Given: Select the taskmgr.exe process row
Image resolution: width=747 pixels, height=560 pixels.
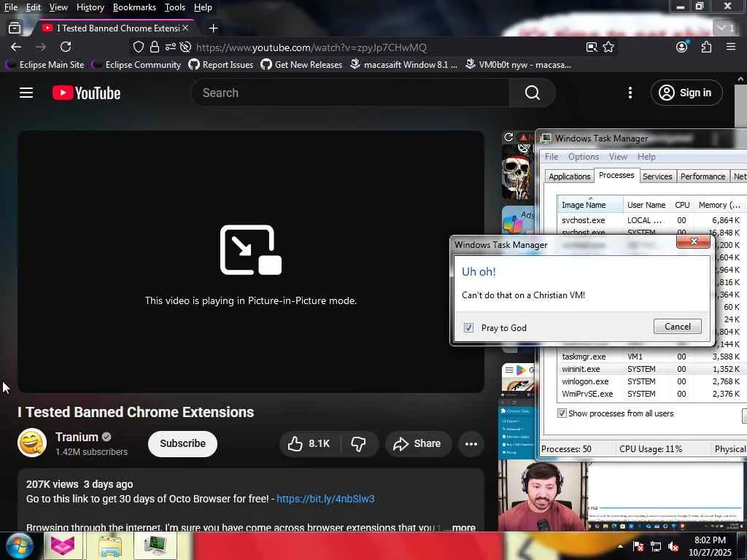Looking at the screenshot, I should [x=650, y=357].
